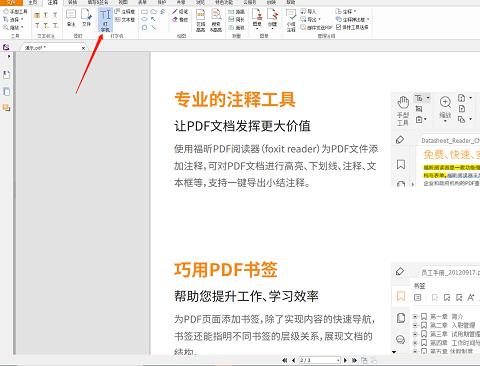
Task: Switch to the Share (共享) ribbon tab
Action: 181,2
